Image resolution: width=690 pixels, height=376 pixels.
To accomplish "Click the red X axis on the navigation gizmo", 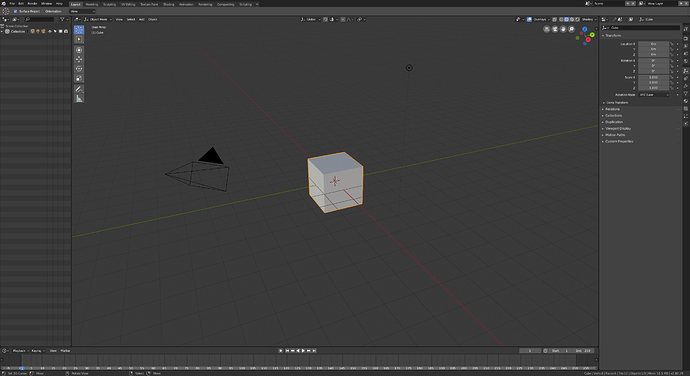I will 588,40.
